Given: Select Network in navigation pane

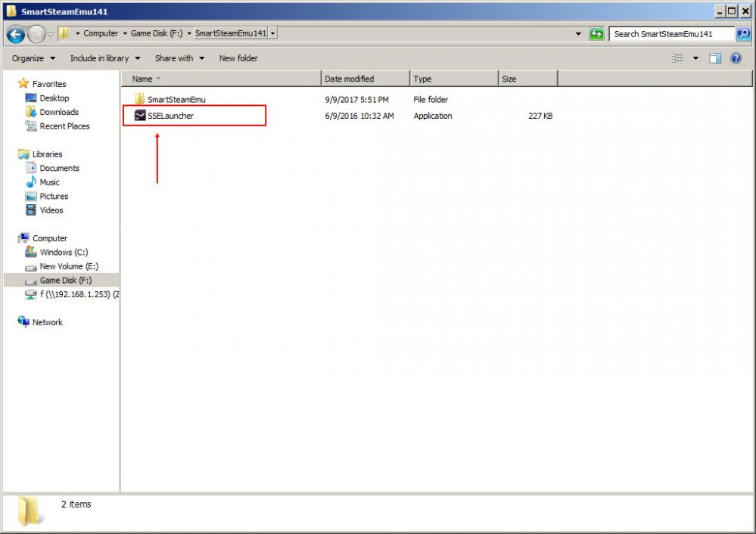Looking at the screenshot, I should (x=47, y=322).
